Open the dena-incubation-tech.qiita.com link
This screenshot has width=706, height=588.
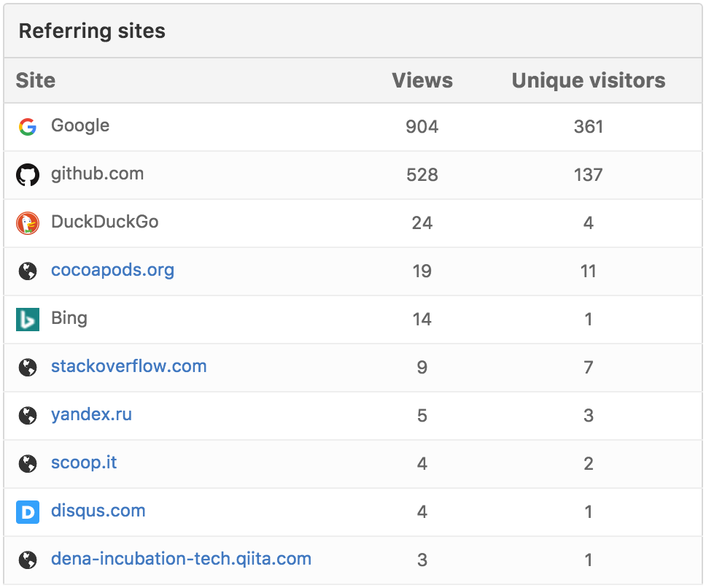click(180, 559)
